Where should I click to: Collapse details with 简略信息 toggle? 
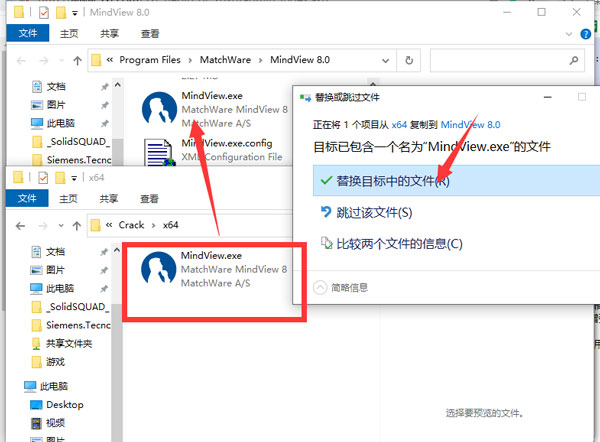(x=341, y=287)
